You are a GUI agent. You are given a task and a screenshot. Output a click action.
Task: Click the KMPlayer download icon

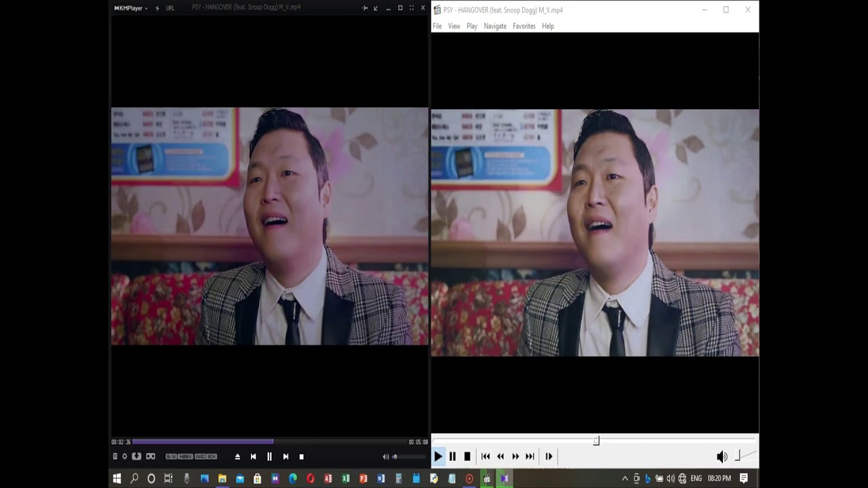pos(136,456)
